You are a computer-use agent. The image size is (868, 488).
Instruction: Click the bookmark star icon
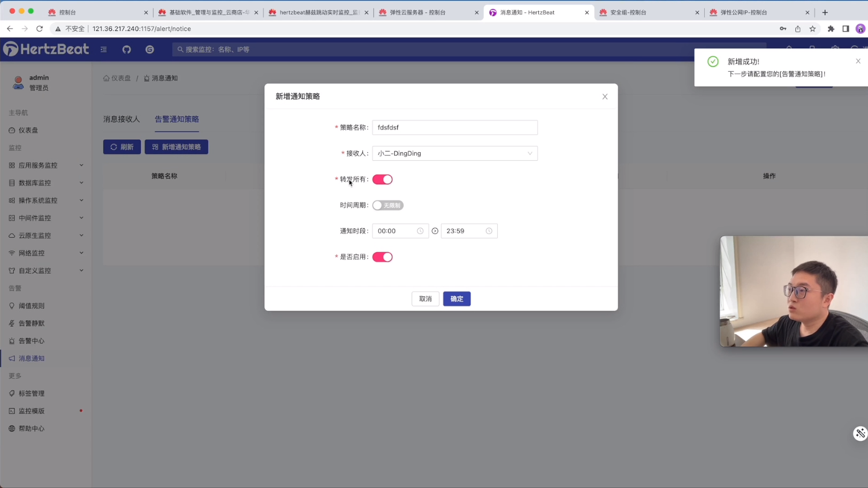(813, 29)
